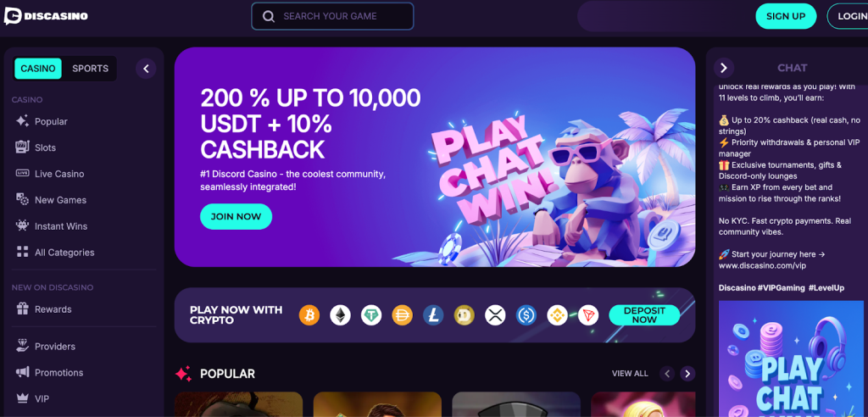Select the Ethereum coin icon
This screenshot has width=868, height=417.
coord(341,315)
